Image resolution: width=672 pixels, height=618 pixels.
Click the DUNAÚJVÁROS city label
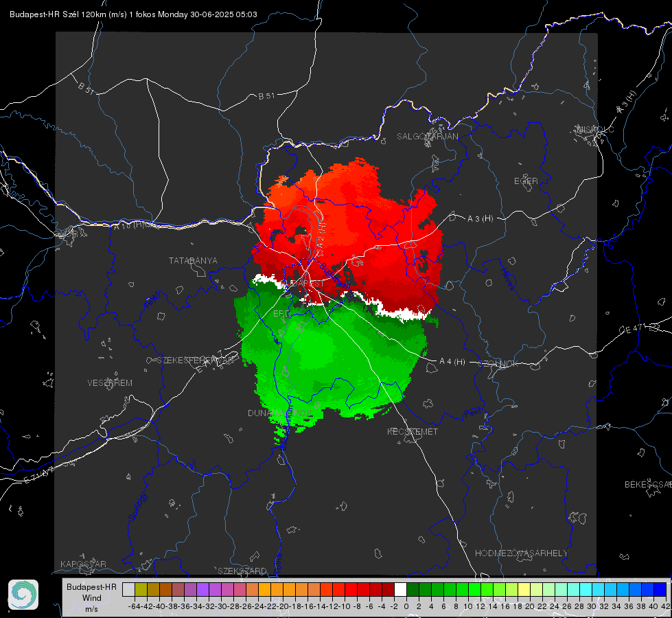click(x=279, y=413)
